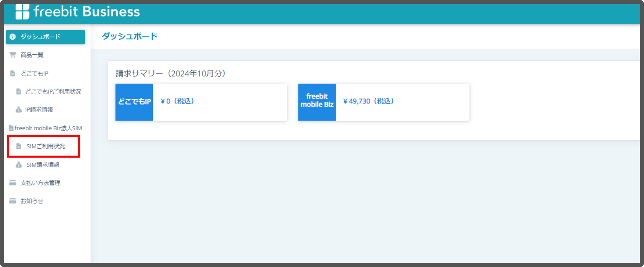
Task: Click the document icon beside SIMご利用状況
Action: click(19, 146)
